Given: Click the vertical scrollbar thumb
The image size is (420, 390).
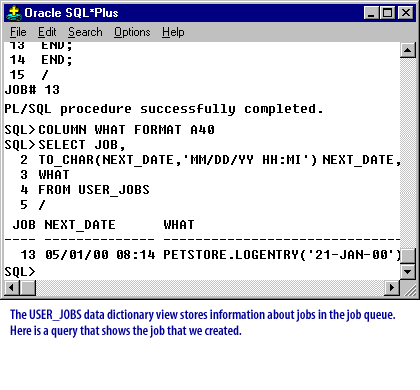Looking at the screenshot, I should (x=407, y=256).
